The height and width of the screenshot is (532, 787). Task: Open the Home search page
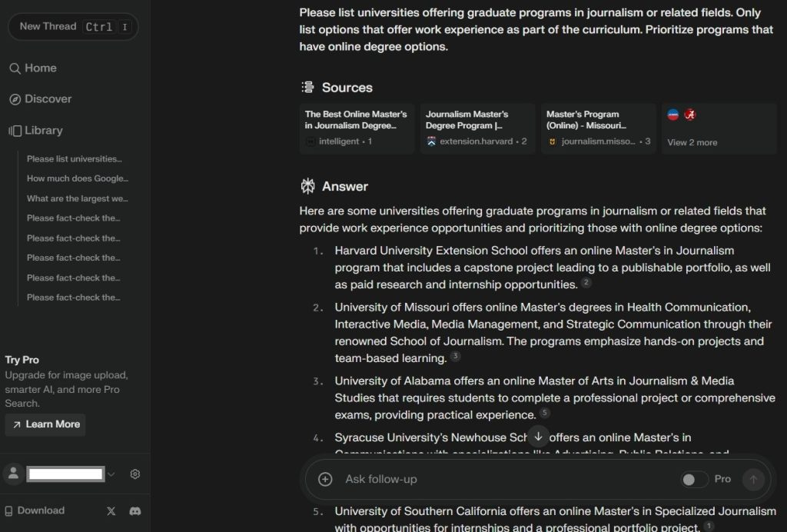(x=33, y=68)
